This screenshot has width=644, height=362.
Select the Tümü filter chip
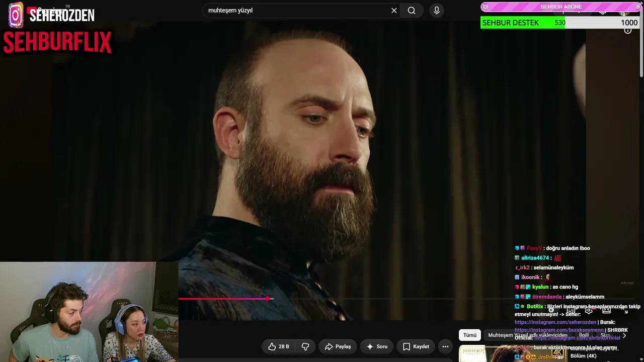[x=469, y=335]
